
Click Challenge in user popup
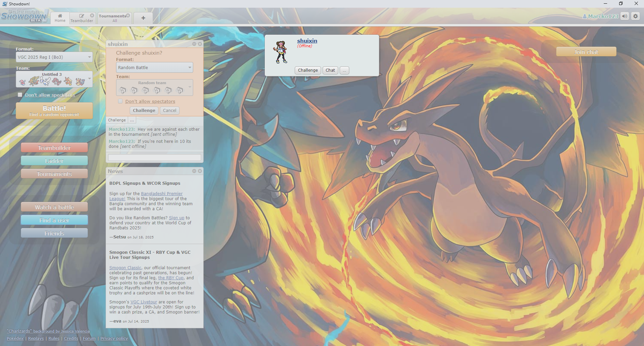[308, 70]
